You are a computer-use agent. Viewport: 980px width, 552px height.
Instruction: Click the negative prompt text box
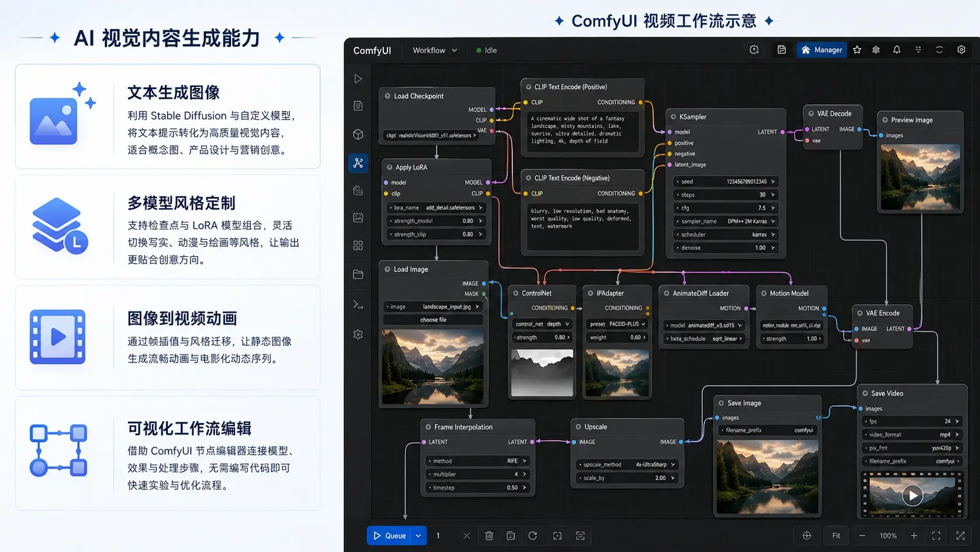click(x=583, y=226)
